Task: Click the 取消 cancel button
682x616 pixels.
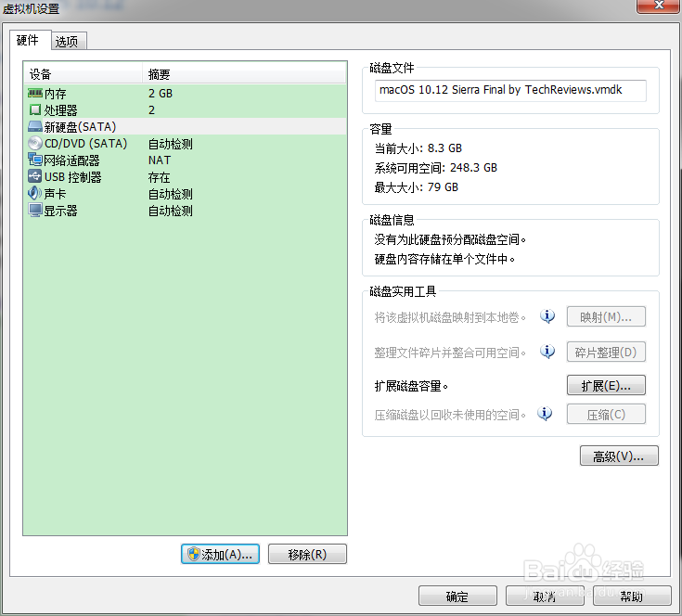Action: coord(545,596)
